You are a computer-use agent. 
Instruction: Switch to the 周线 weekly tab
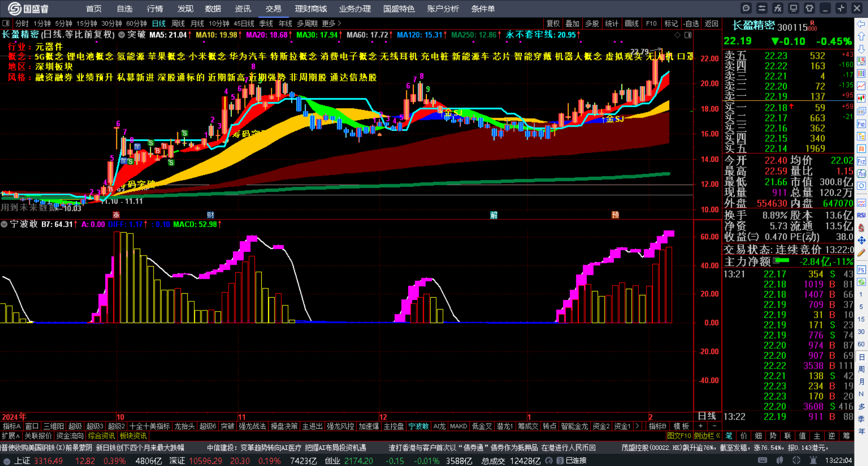[x=178, y=24]
